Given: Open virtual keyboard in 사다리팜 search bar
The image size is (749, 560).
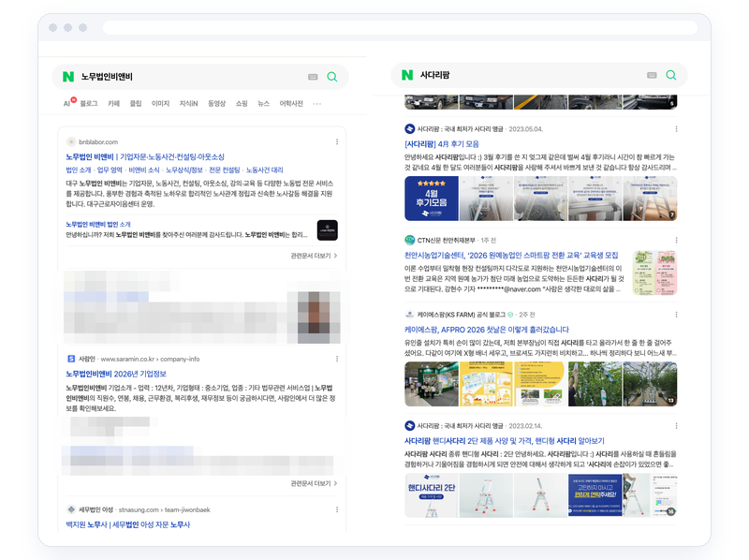Looking at the screenshot, I should click(652, 75).
